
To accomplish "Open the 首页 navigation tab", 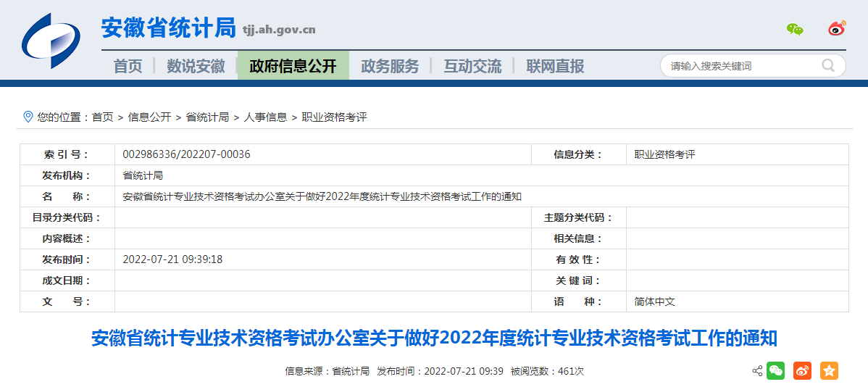I will point(128,66).
